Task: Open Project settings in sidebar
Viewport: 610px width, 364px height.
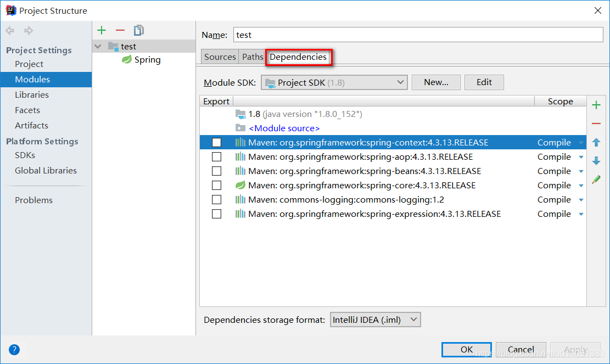Action: [29, 64]
